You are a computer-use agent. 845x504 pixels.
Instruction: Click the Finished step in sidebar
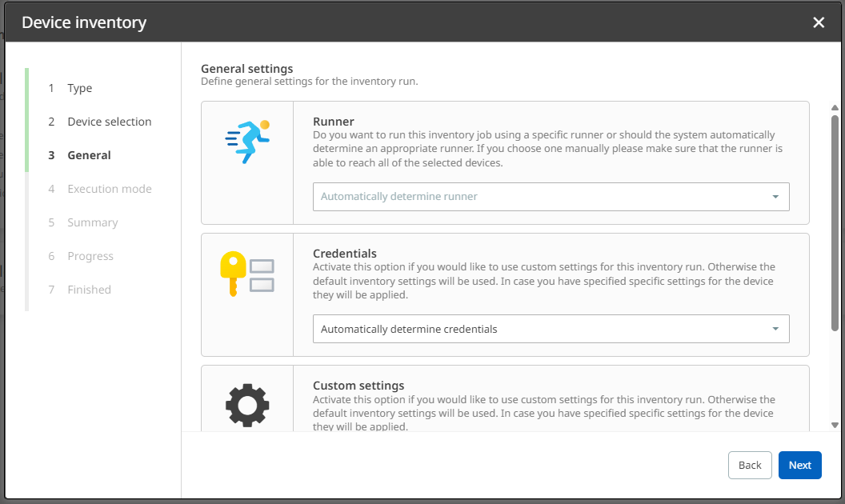89,290
